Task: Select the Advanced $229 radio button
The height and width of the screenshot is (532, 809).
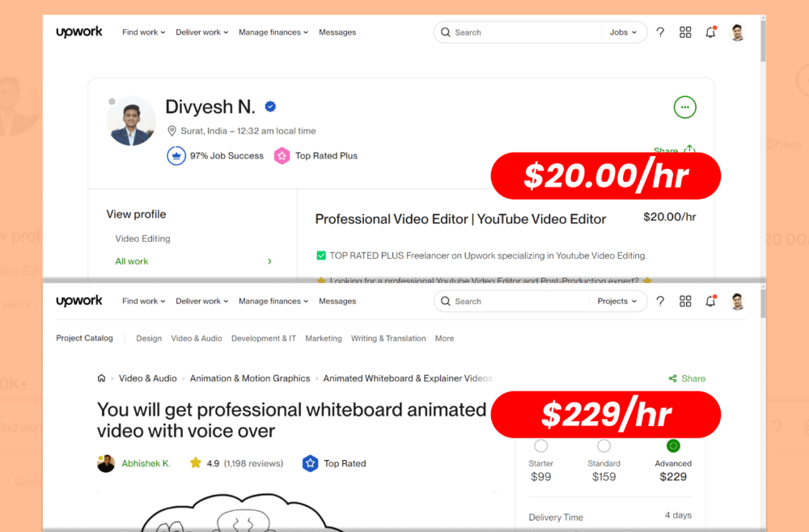Action: coord(673,445)
